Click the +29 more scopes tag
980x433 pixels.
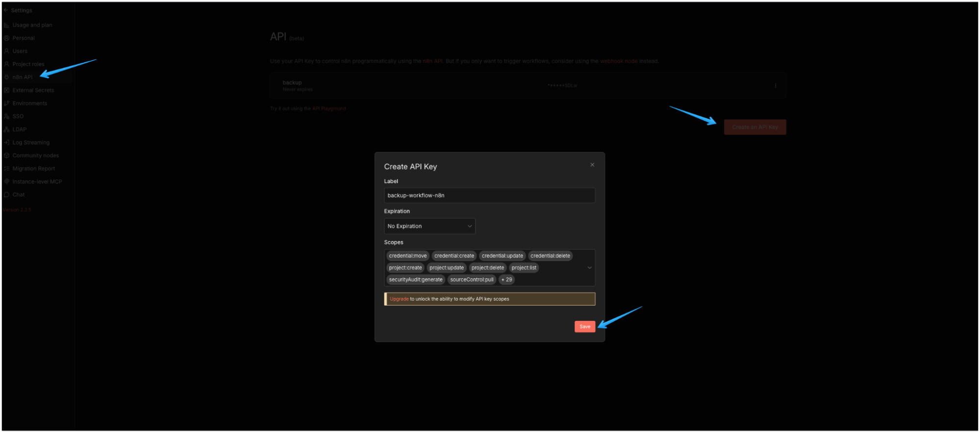pos(506,280)
